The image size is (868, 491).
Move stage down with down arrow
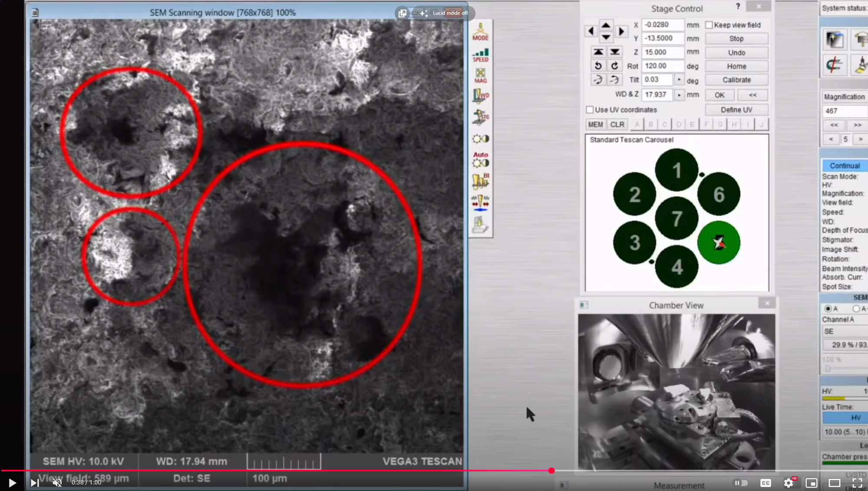tap(606, 37)
